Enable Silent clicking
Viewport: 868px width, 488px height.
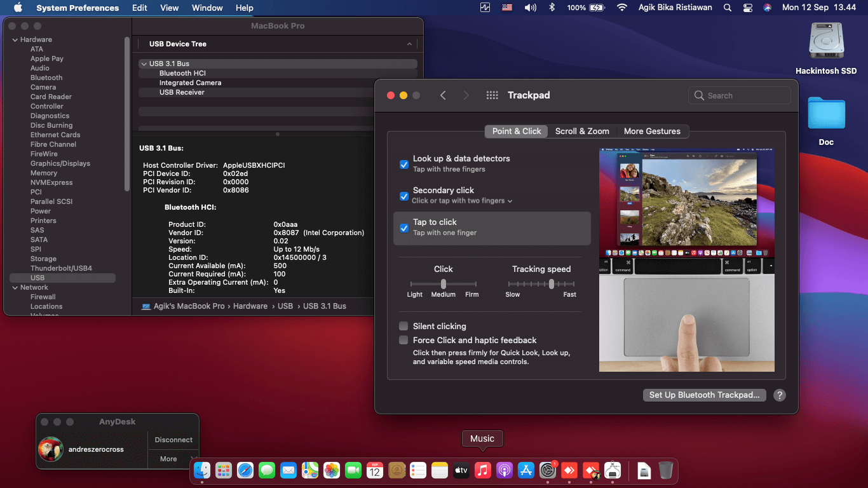[403, 326]
